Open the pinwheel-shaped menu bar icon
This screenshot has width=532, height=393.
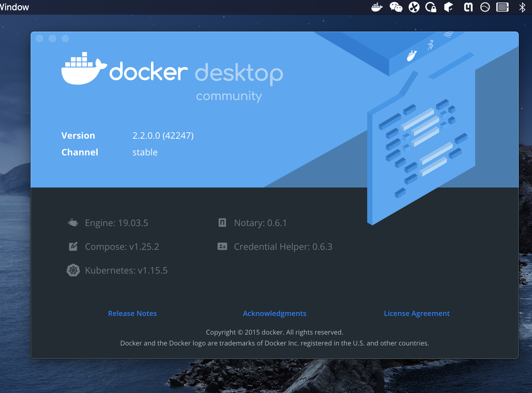click(x=414, y=7)
